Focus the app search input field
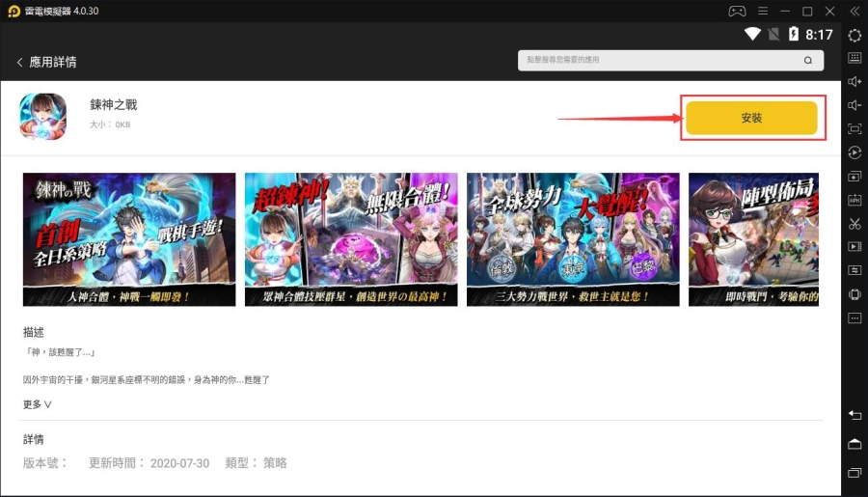This screenshot has height=497, width=868. coord(670,61)
